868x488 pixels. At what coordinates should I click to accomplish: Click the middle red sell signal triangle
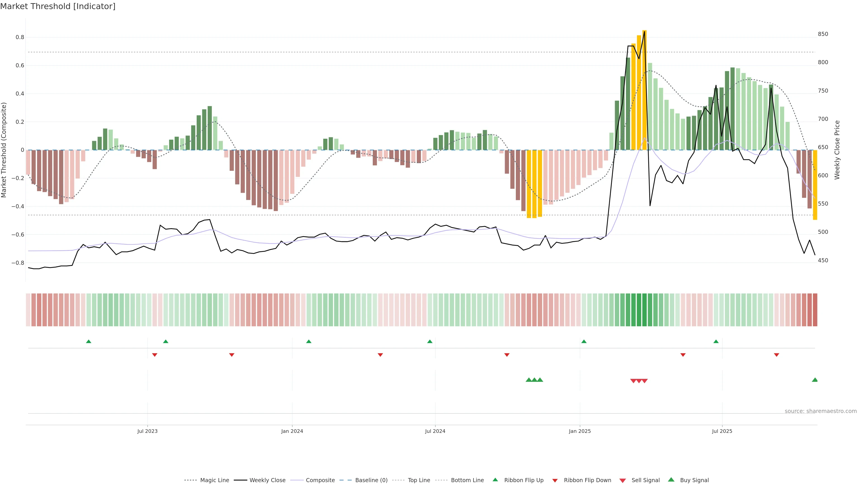[x=639, y=381]
